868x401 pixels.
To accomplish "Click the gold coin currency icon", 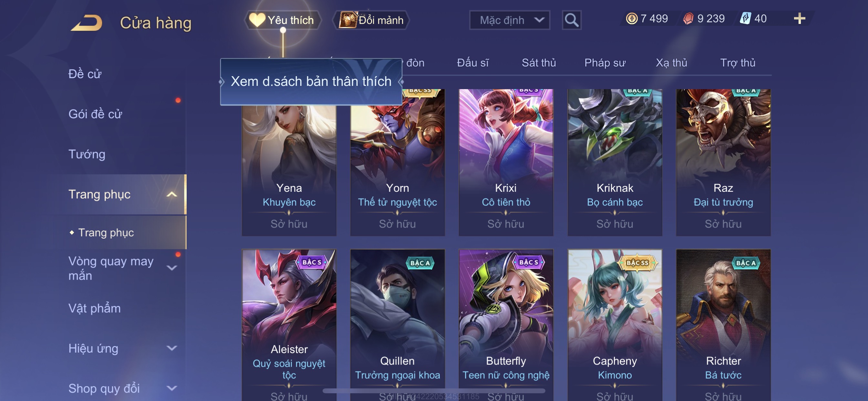I will (631, 18).
